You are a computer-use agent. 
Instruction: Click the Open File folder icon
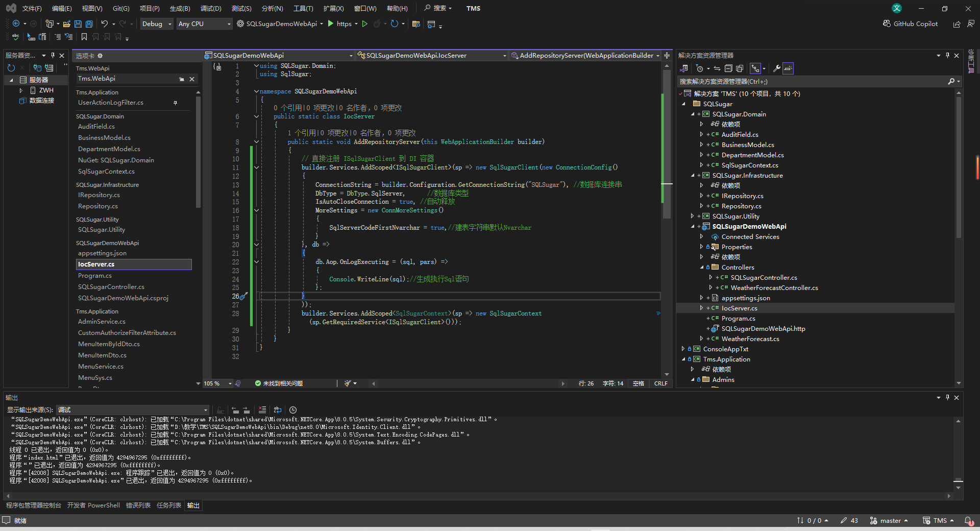(x=67, y=24)
